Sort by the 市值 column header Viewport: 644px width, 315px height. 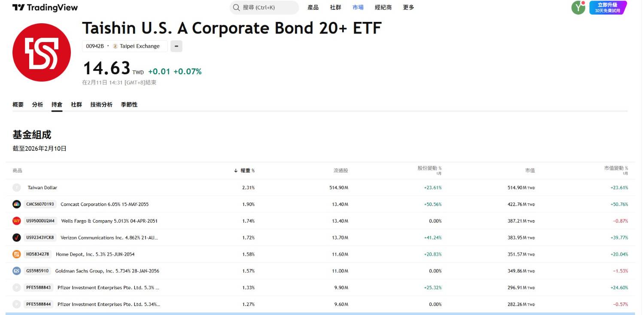[530, 170]
